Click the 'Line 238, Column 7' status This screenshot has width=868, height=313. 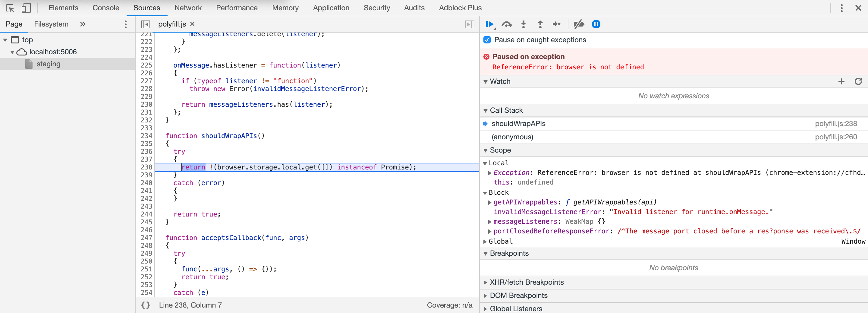click(x=190, y=305)
